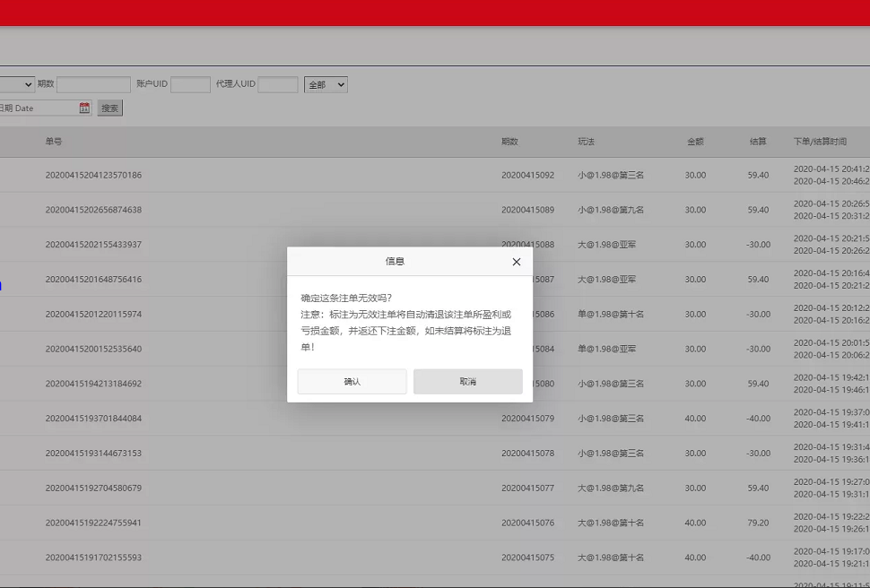Open the calendar date picker icon
Image resolution: width=870 pixels, height=588 pixels.
point(84,108)
